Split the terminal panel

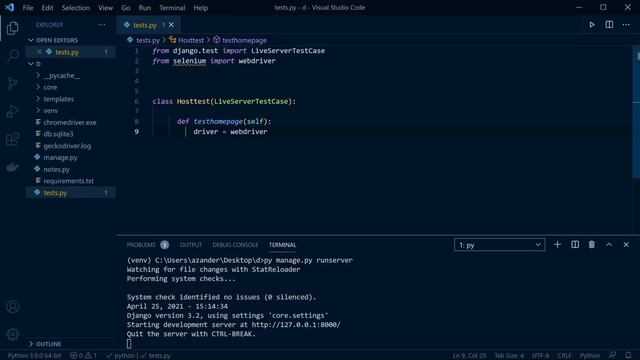(x=575, y=244)
